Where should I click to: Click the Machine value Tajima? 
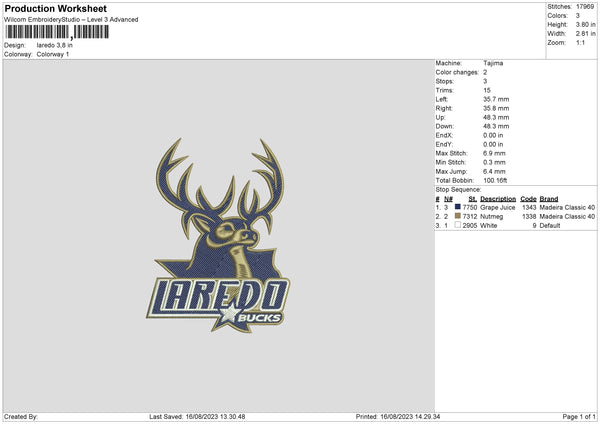pyautogui.click(x=493, y=63)
